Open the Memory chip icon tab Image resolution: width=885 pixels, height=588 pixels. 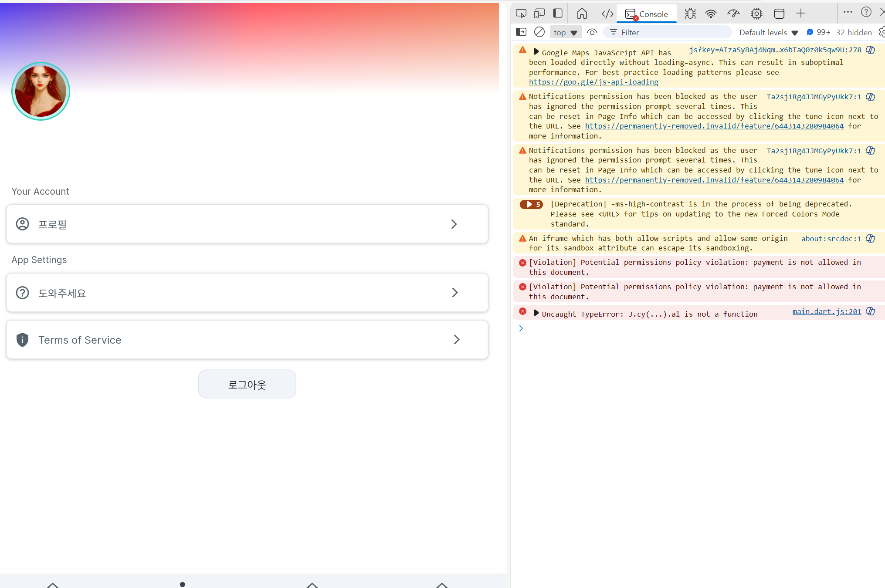coord(756,14)
